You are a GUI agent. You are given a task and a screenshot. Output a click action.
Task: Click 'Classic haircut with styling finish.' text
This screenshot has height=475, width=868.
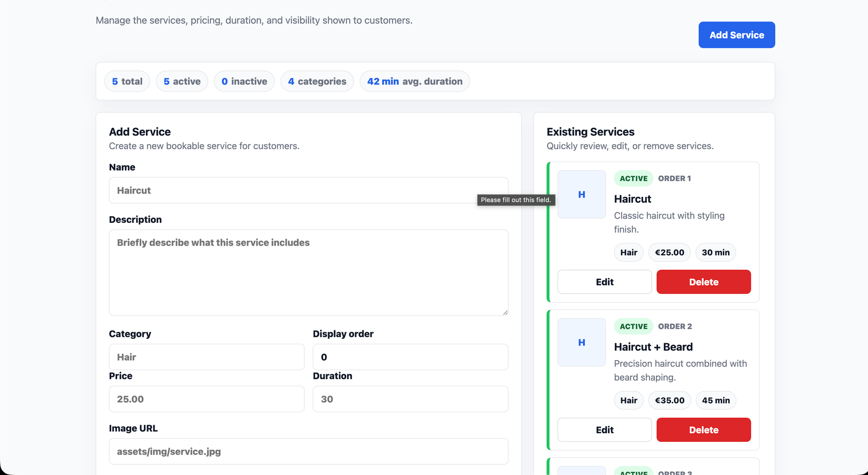[x=669, y=222]
